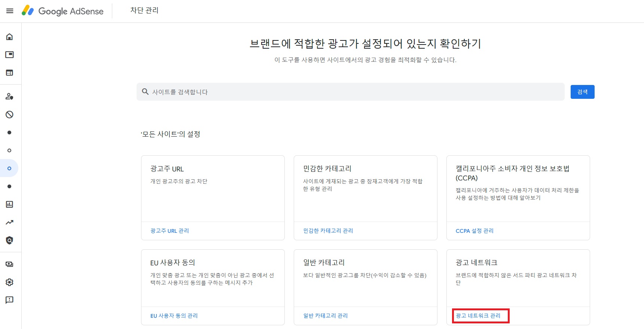Open 민감한 카테고리 관리 link
Screen dimensions: 644x329
coord(328,231)
